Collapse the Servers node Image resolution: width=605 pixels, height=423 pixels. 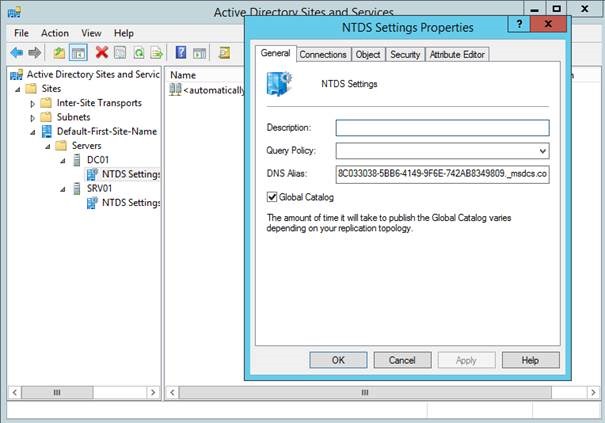(x=48, y=147)
